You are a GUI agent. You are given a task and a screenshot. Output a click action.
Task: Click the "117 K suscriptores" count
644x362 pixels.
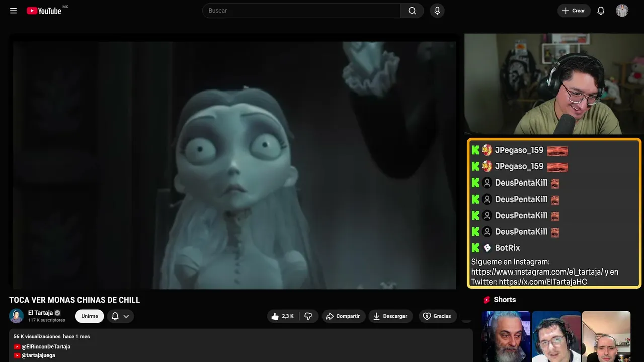pyautogui.click(x=47, y=320)
